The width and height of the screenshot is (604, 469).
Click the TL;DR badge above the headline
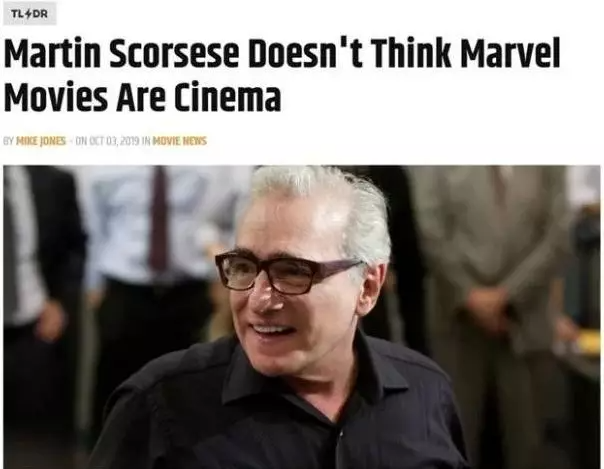30,14
